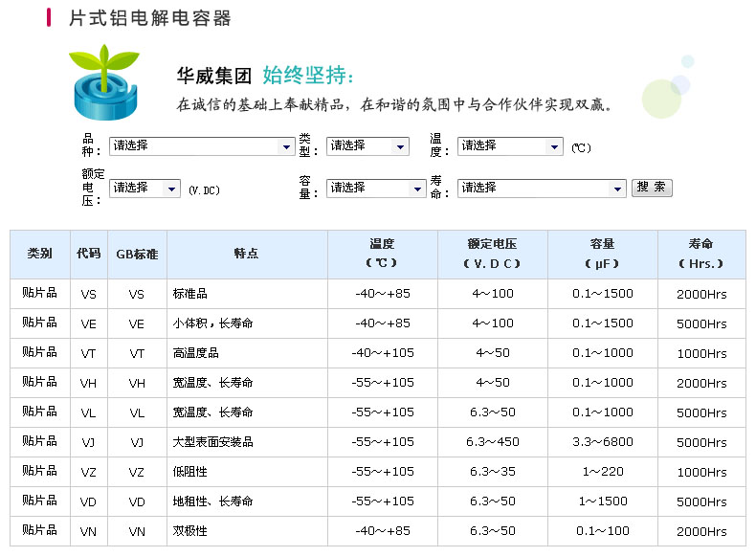Viewport: 756px width, 557px height.
Task: Click the 双极性 feature cell
Action: 247,531
